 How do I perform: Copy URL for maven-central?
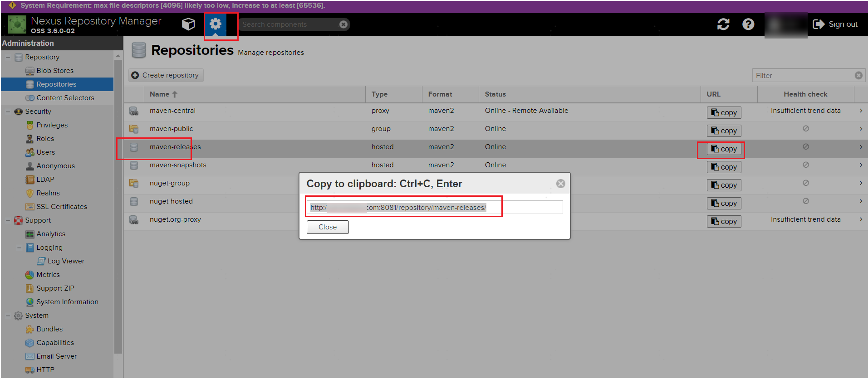[724, 112]
